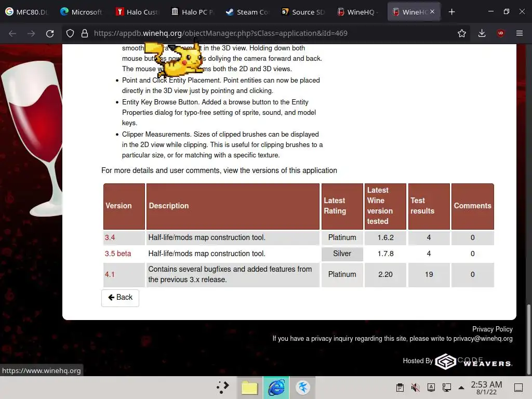Show site security lock information

point(85,33)
